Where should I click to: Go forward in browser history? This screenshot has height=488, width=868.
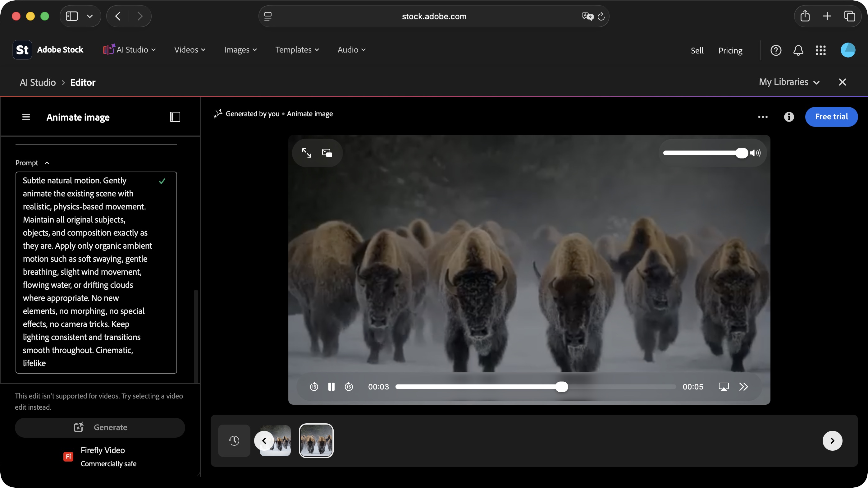(x=140, y=16)
